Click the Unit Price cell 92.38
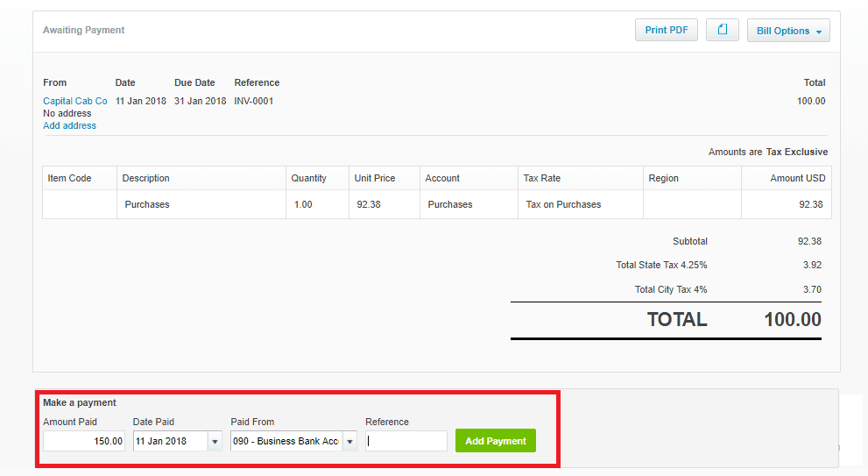868x476 pixels. (x=385, y=204)
